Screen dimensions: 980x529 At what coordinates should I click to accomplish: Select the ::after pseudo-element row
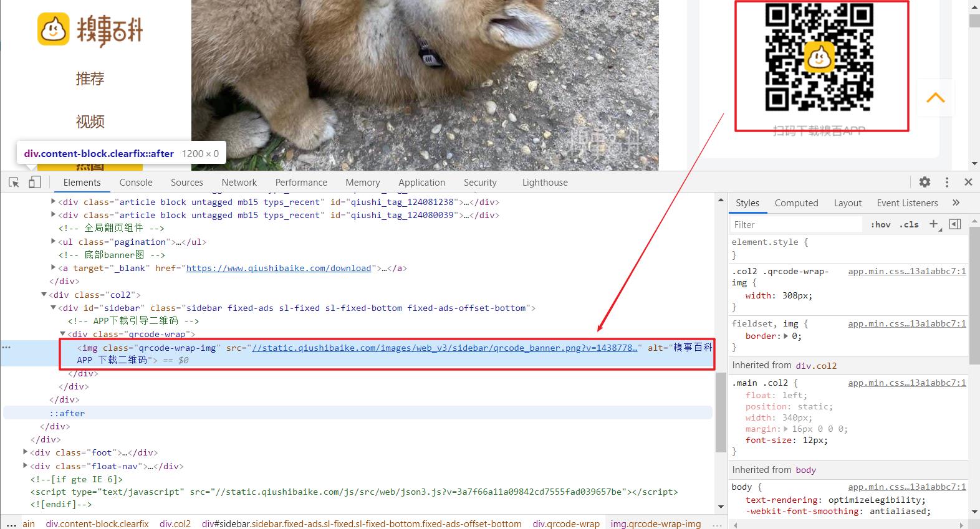point(358,412)
